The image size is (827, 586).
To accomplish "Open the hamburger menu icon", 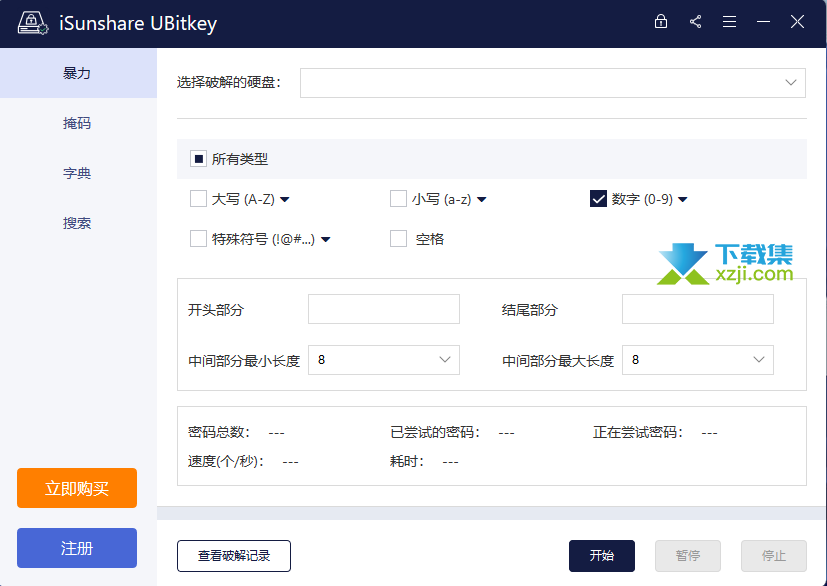I will 729,22.
